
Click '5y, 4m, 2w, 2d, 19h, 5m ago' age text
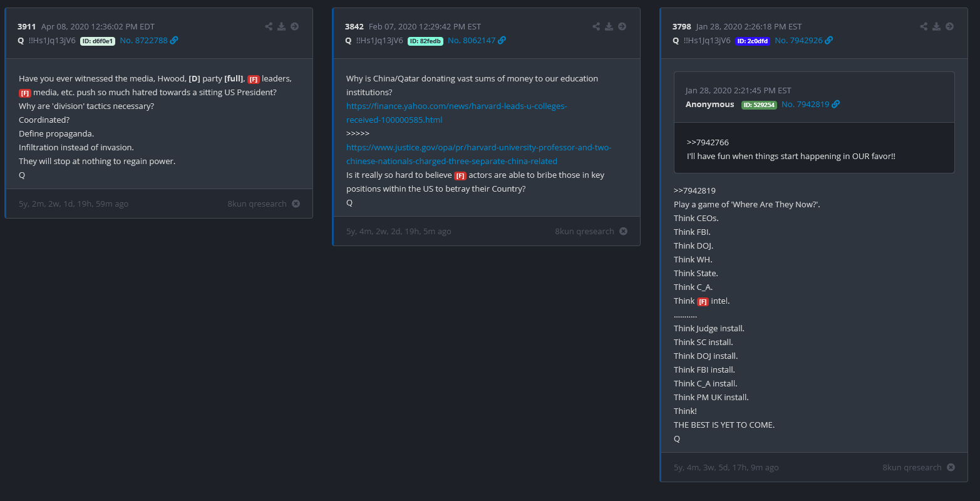[399, 231]
